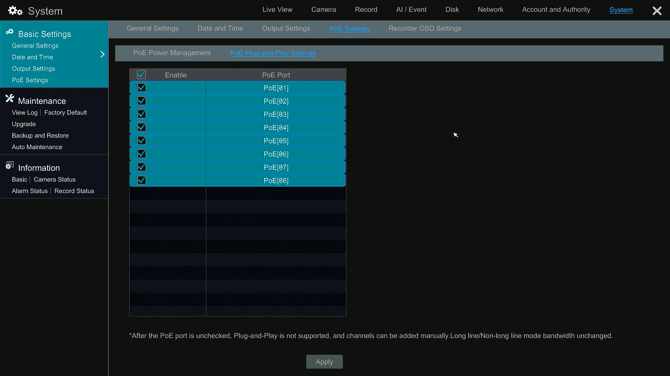The width and height of the screenshot is (670, 376).
Task: Open the Recorder OSD Settings tab
Action: click(x=425, y=29)
